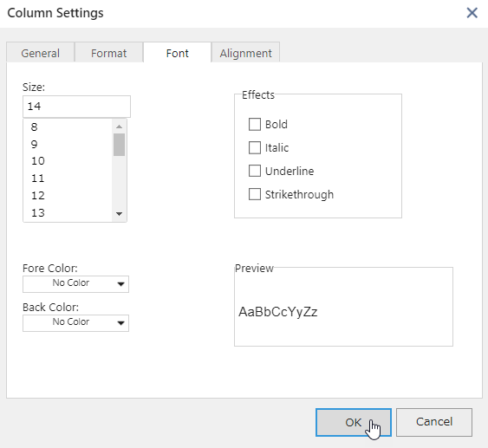This screenshot has width=488, height=448.
Task: Select font size 12 from list
Action: coord(68,195)
